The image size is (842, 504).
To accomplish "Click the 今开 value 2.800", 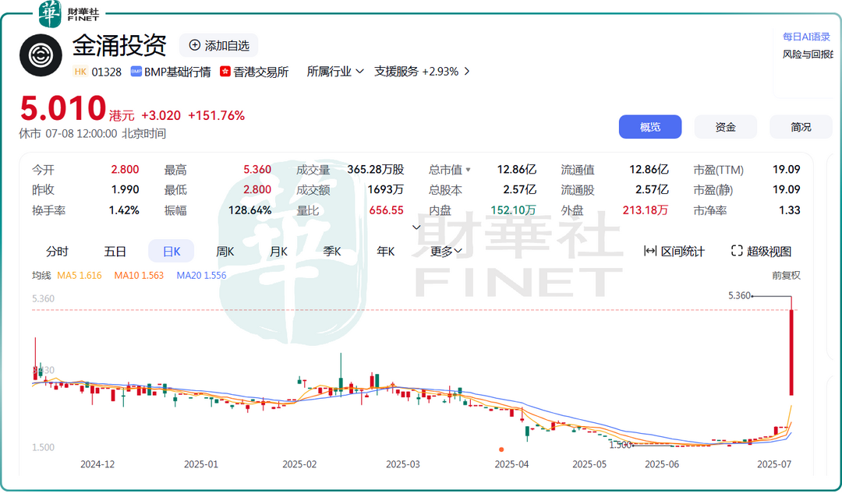I will coord(125,170).
